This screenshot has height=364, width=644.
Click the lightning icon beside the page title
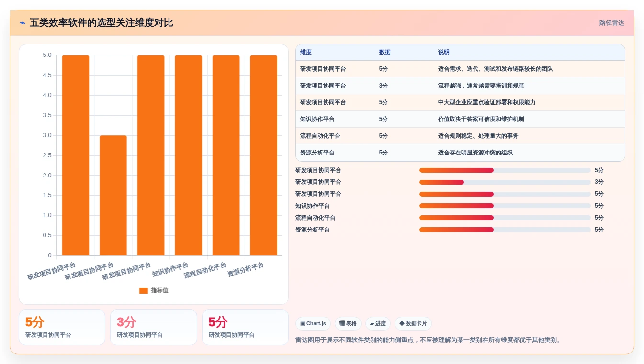[23, 23]
